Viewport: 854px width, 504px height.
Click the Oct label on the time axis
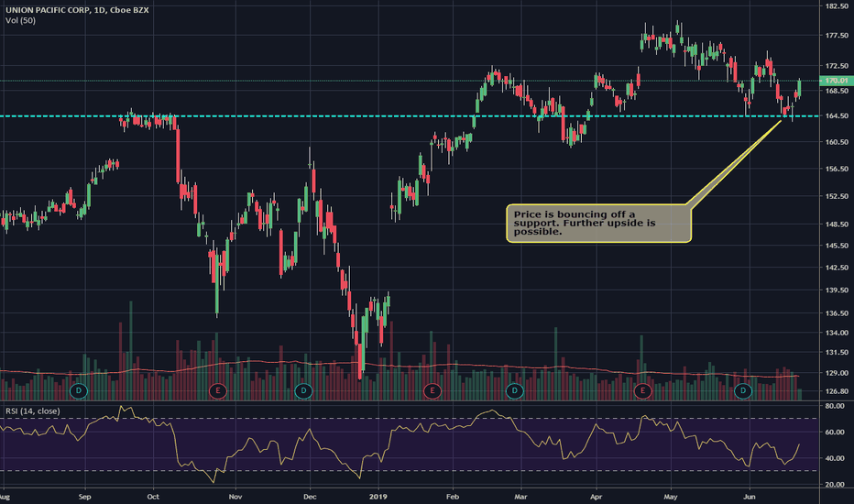(x=153, y=497)
